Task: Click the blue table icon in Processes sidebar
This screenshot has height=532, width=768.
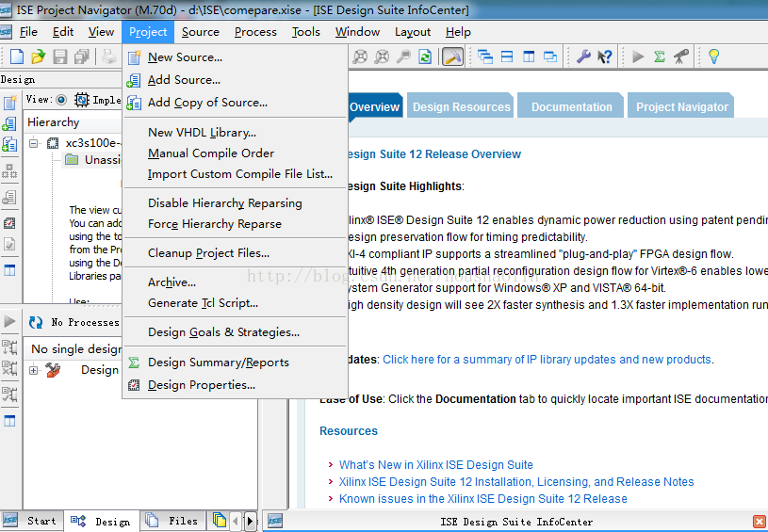Action: (x=9, y=420)
